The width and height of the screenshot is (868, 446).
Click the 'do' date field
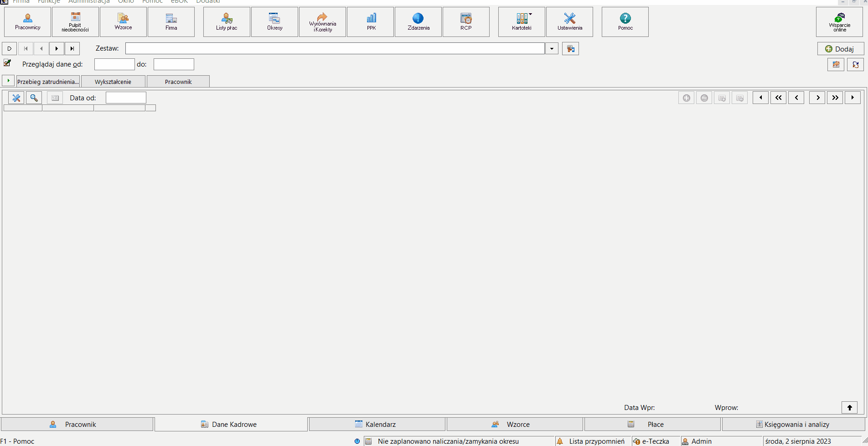[x=174, y=64]
